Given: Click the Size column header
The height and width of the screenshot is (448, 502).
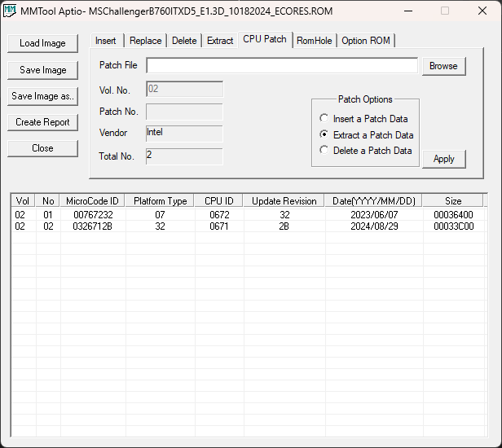Looking at the screenshot, I should pyautogui.click(x=453, y=201).
